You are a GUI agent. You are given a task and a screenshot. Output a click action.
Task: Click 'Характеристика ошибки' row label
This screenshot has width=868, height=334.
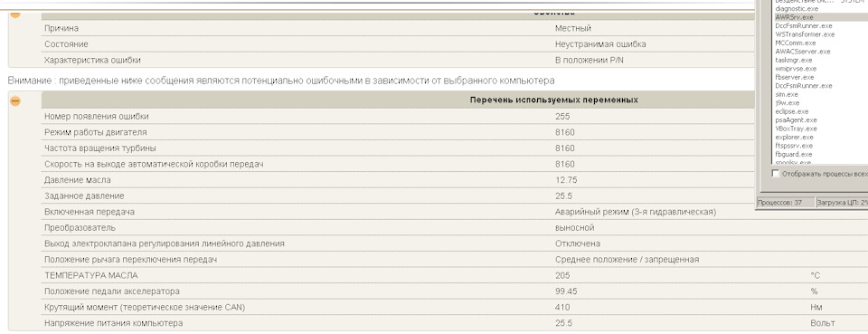(92, 60)
